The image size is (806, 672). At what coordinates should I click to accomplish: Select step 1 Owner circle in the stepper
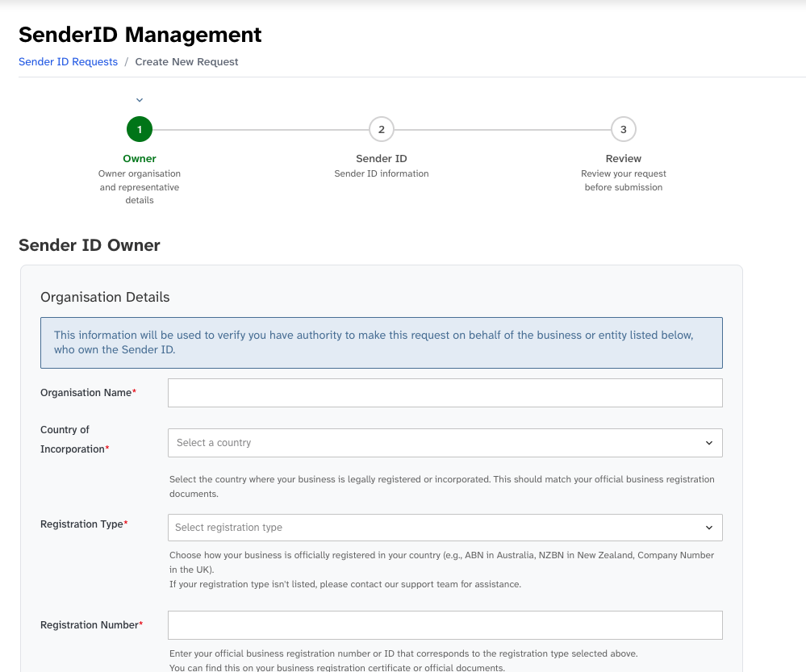coord(139,129)
